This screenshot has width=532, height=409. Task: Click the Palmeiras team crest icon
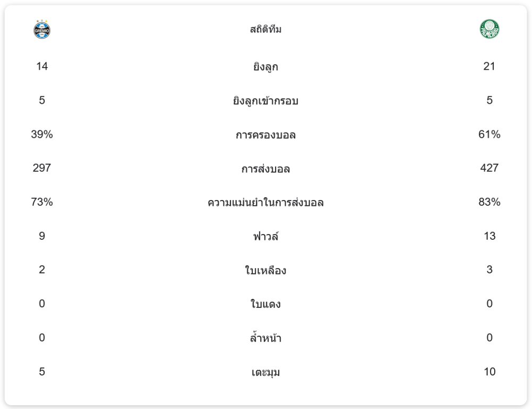(489, 29)
